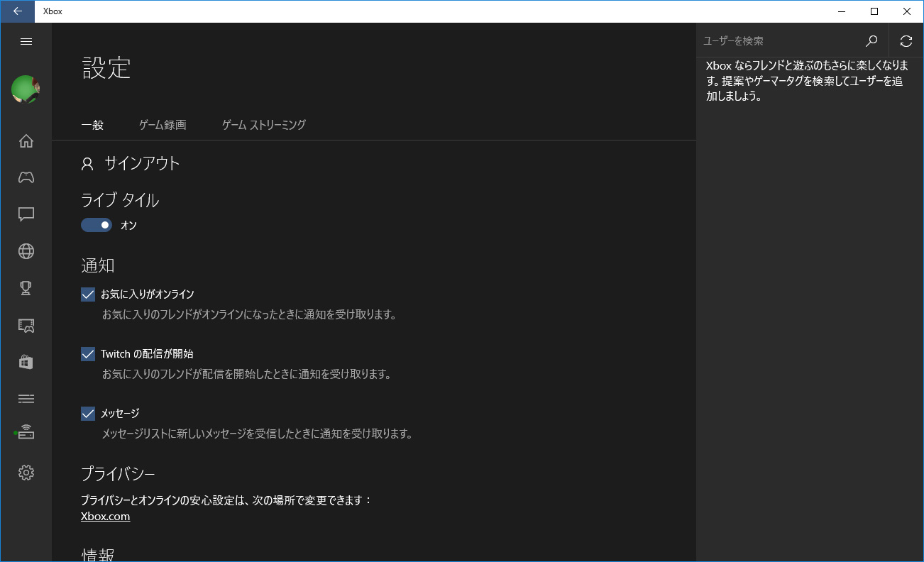Maximize the Xbox window

click(874, 11)
